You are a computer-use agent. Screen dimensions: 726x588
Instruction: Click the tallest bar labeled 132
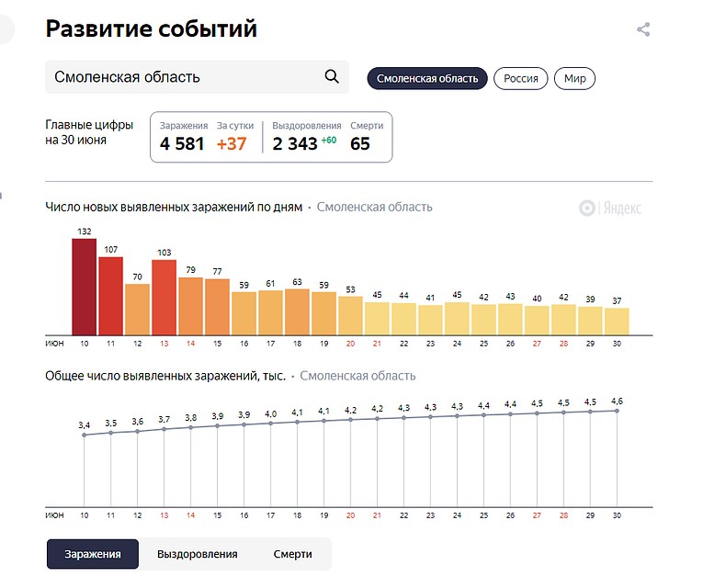pos(85,287)
